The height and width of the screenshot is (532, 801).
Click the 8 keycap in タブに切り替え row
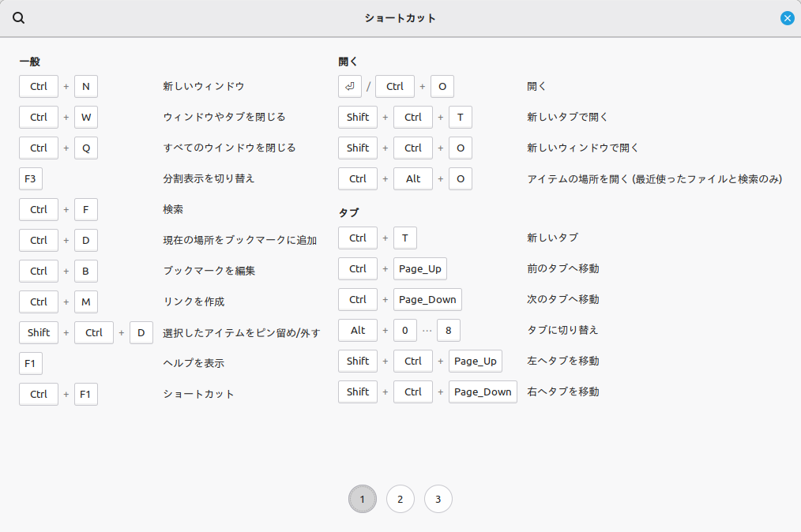click(448, 330)
